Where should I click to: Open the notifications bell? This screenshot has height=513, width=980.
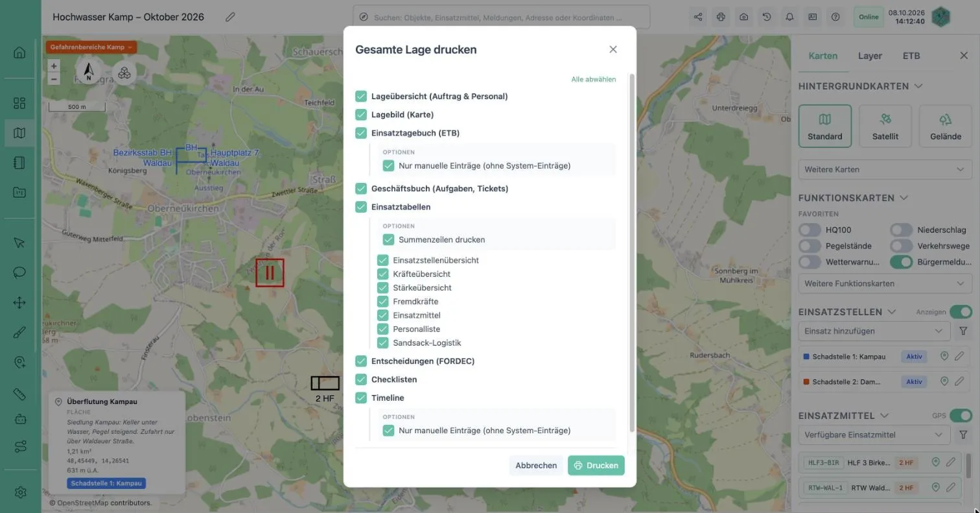(x=789, y=17)
